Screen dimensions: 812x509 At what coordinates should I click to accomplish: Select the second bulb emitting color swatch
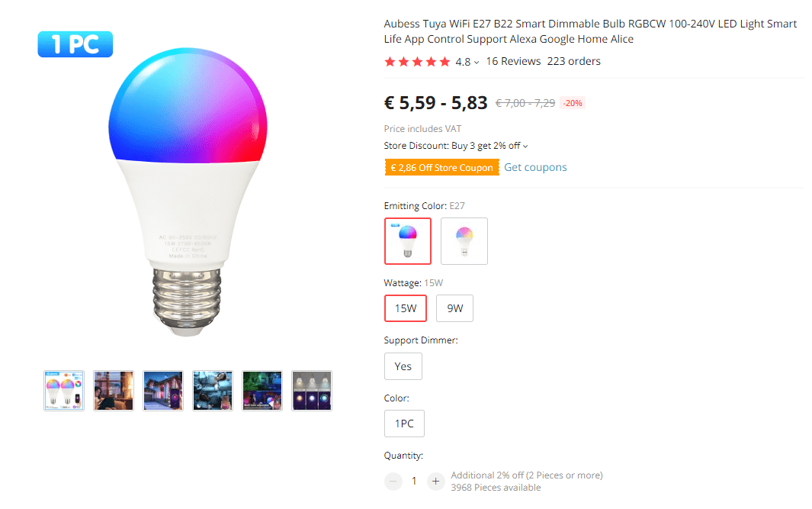click(x=464, y=241)
